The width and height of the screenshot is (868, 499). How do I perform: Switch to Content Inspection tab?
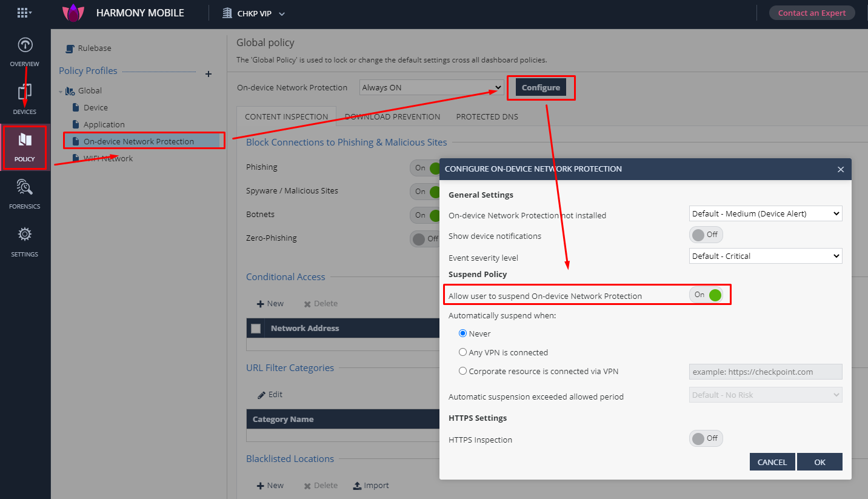(286, 116)
